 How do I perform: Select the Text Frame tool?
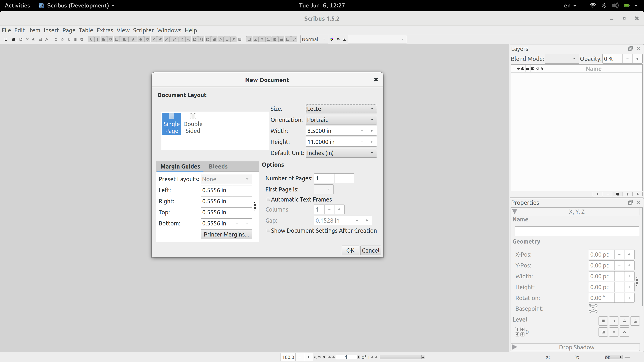97,39
